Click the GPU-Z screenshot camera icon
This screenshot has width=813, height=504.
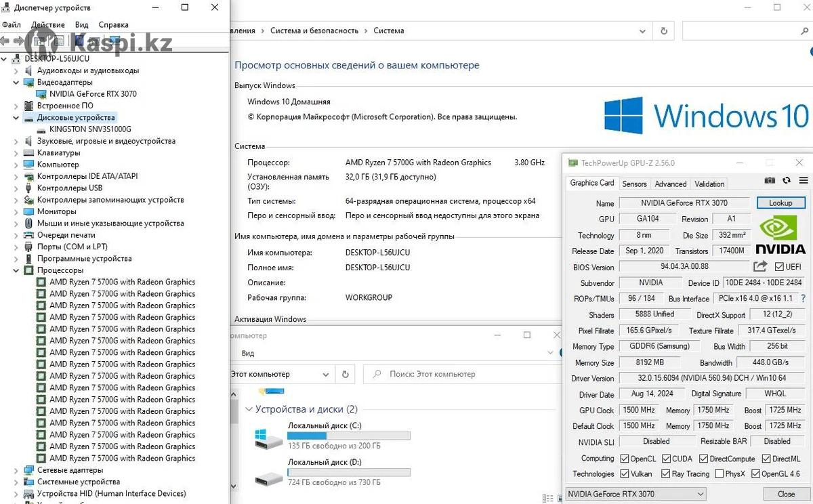click(x=770, y=181)
